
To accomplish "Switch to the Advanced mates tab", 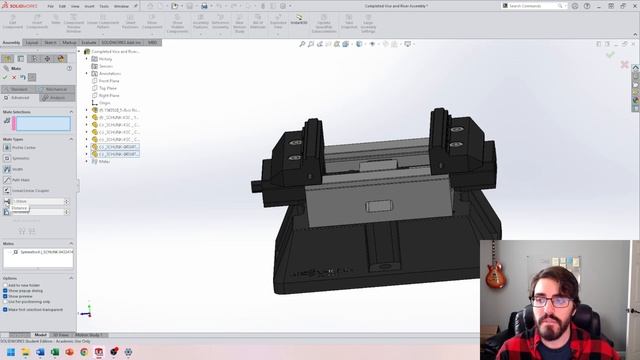I will 20,98.
